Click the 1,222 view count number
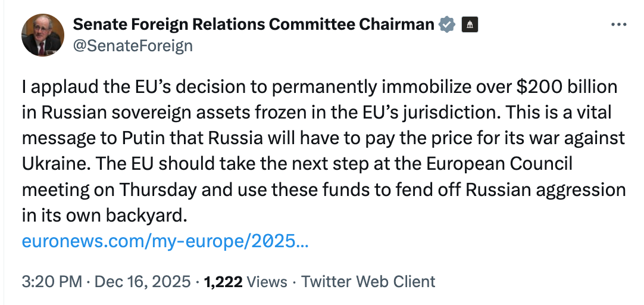 223,281
